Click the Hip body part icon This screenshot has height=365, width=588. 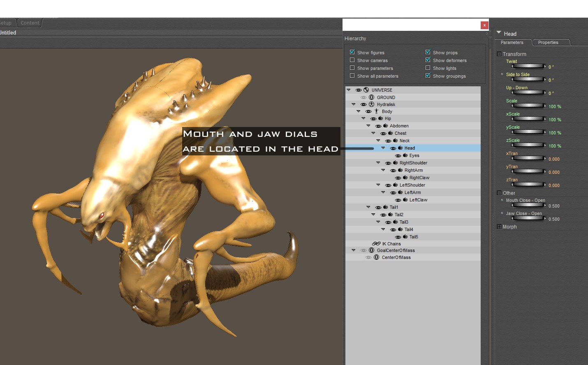click(381, 118)
